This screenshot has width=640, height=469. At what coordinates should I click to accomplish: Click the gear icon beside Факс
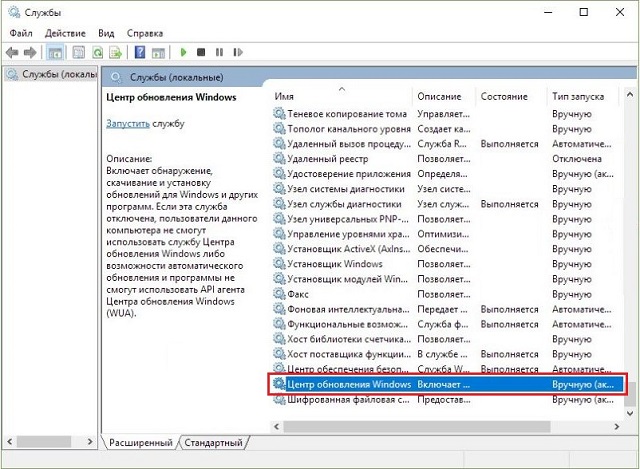pos(279,294)
